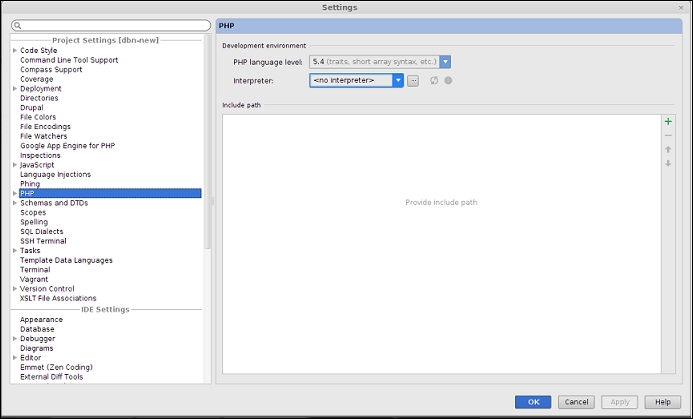The height and width of the screenshot is (419, 693).
Task: Click the Cancel button
Action: tap(577, 402)
